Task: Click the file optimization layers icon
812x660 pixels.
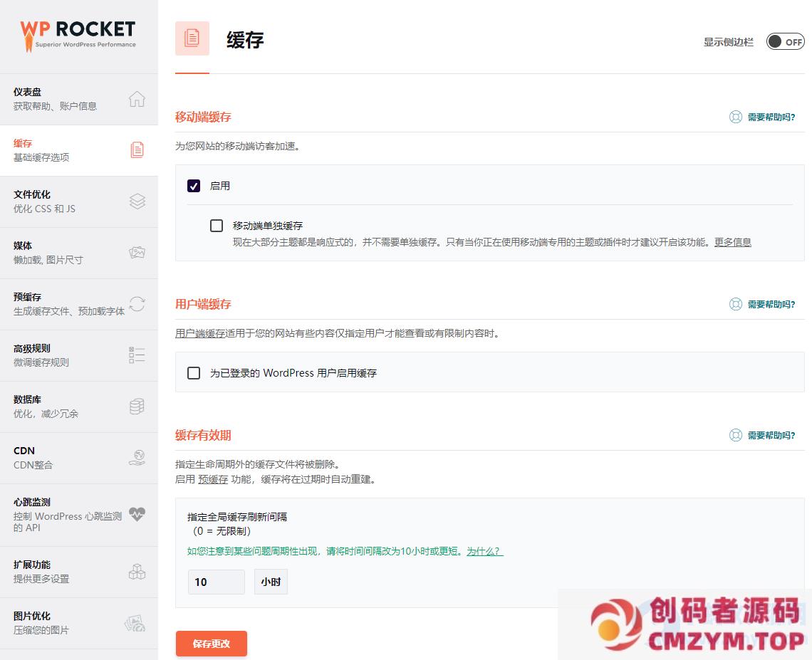Action: (x=137, y=201)
